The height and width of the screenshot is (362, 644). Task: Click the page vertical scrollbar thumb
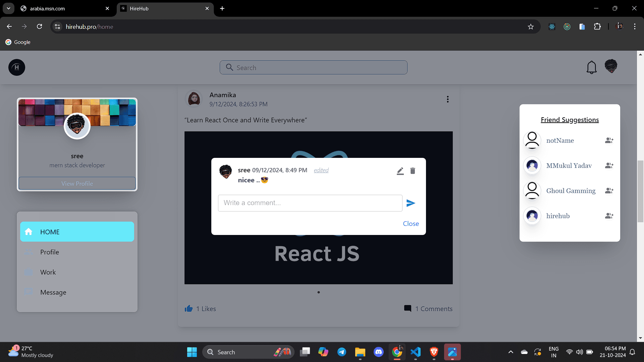tap(640, 191)
